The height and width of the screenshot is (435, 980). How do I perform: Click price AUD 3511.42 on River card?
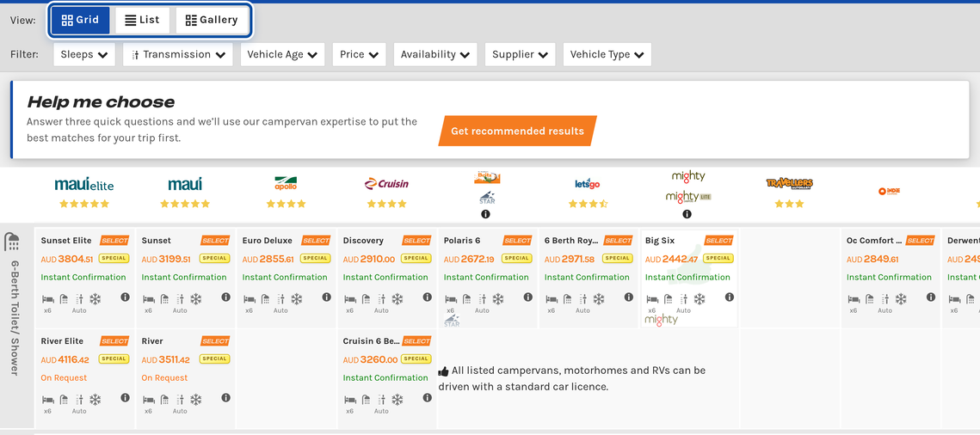[165, 359]
